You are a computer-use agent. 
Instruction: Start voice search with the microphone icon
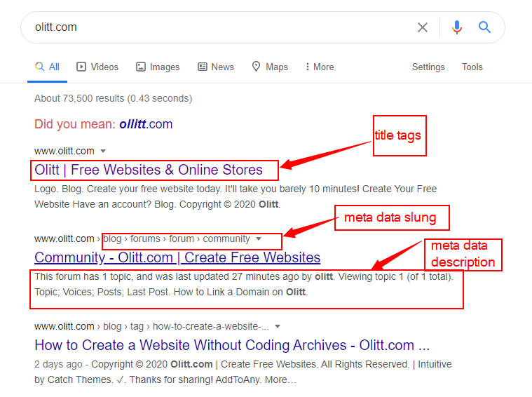click(457, 27)
